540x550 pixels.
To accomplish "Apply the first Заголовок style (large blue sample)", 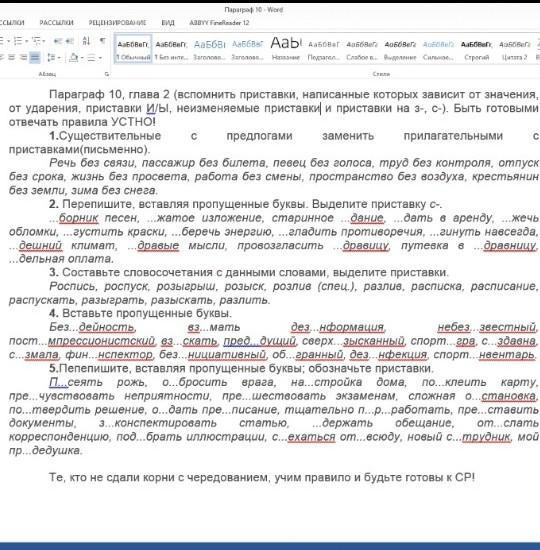I will pos(209,49).
